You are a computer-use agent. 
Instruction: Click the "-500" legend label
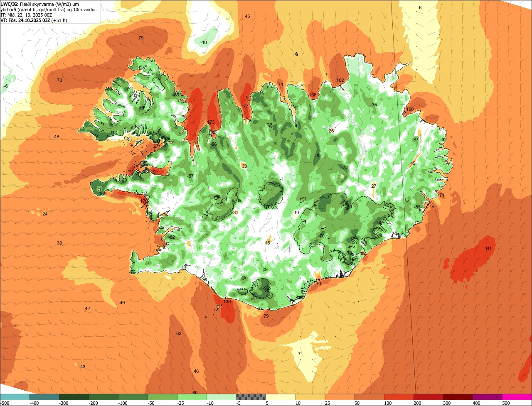pyautogui.click(x=5, y=403)
